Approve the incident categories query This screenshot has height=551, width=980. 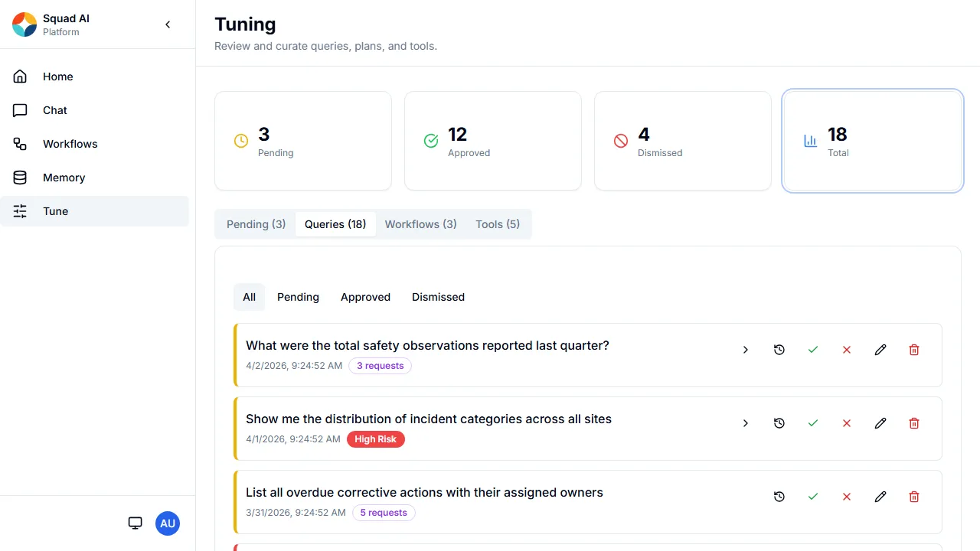[813, 423]
